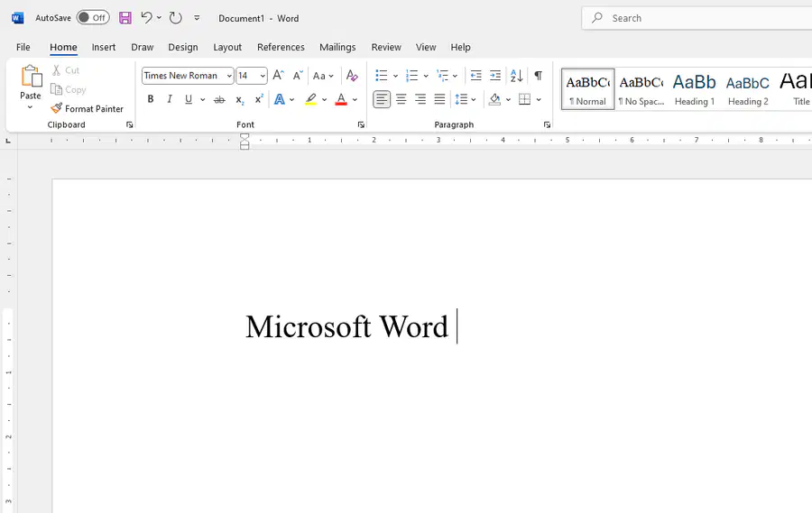812x513 pixels.
Task: Click the Cut button
Action: pos(65,70)
